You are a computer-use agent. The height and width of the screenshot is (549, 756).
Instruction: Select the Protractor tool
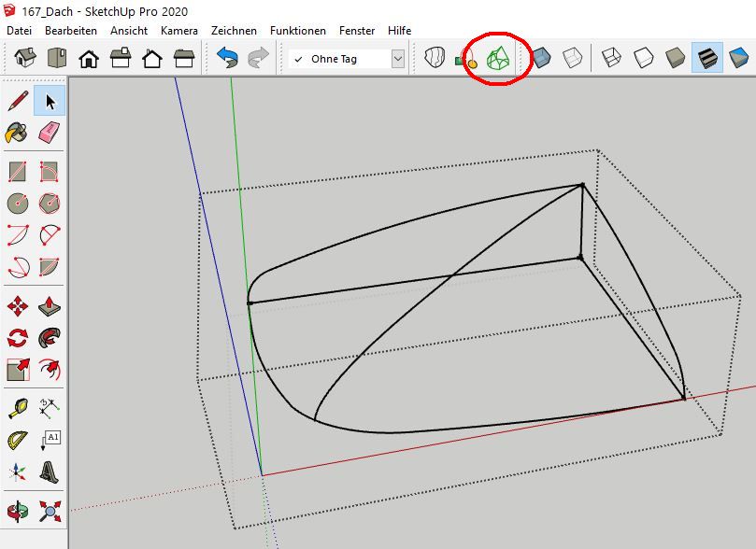(18, 440)
